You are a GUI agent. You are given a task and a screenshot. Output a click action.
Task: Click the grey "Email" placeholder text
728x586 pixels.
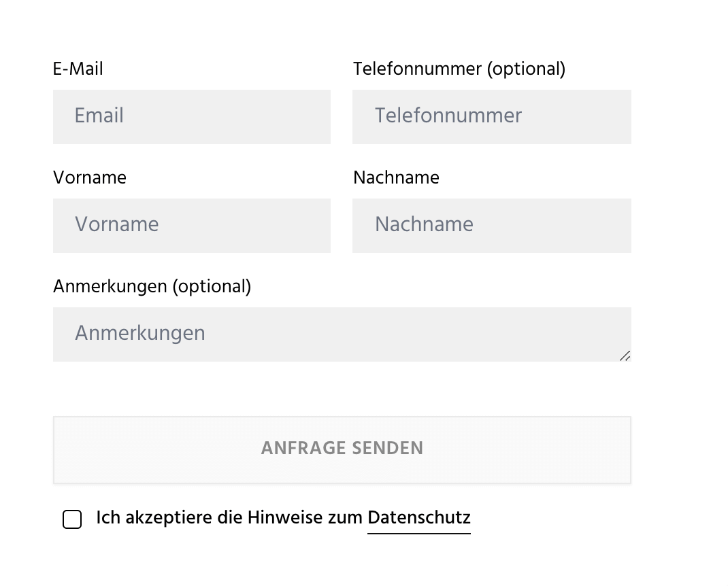(99, 116)
